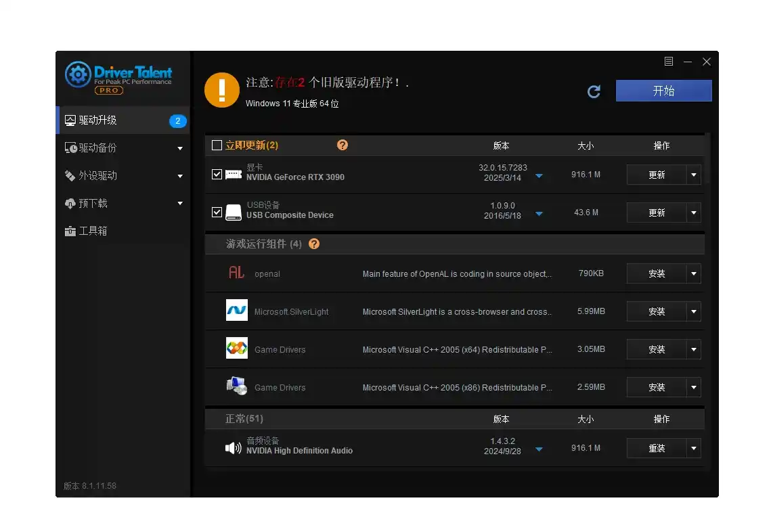Click the Driver Talent gear logo

[x=78, y=74]
